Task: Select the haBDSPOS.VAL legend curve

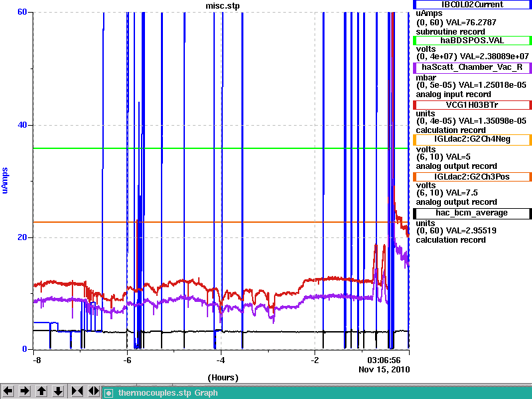Action: 472,41
